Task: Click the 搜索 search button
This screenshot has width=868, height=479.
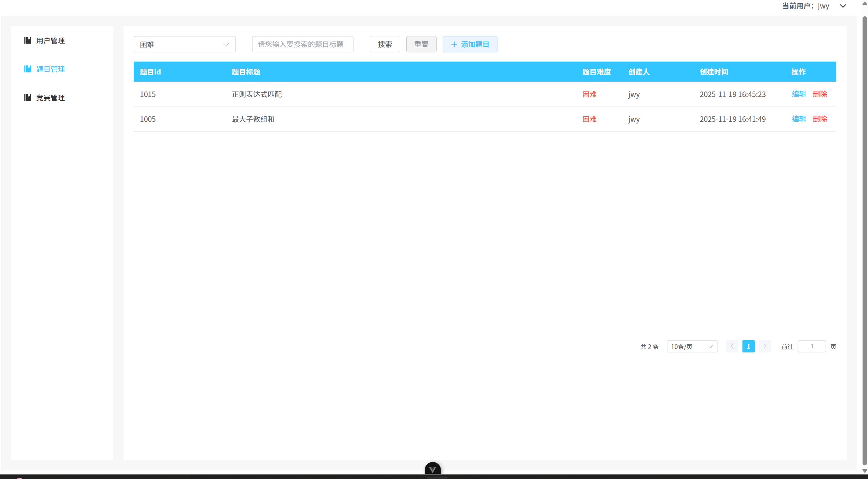Action: pos(384,44)
